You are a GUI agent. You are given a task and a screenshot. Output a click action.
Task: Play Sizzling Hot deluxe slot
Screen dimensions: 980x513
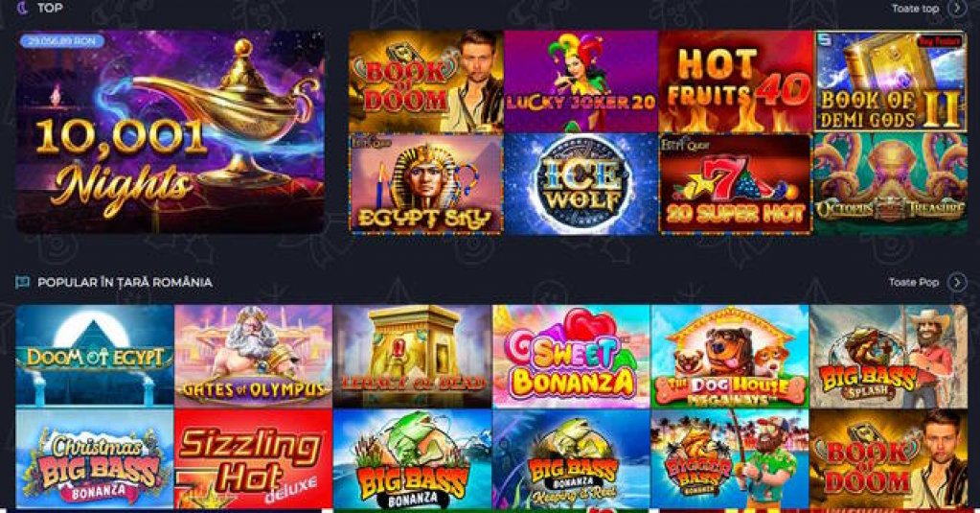click(253, 458)
